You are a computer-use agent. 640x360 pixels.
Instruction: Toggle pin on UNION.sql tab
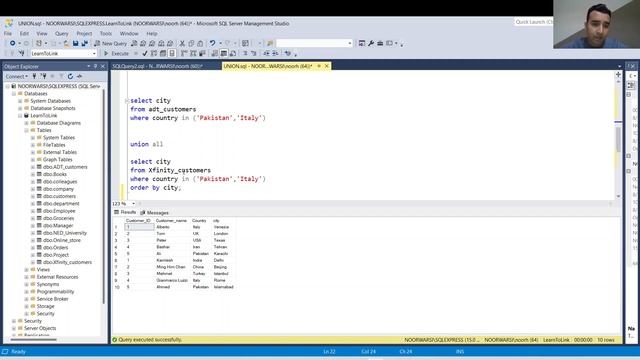pos(319,66)
